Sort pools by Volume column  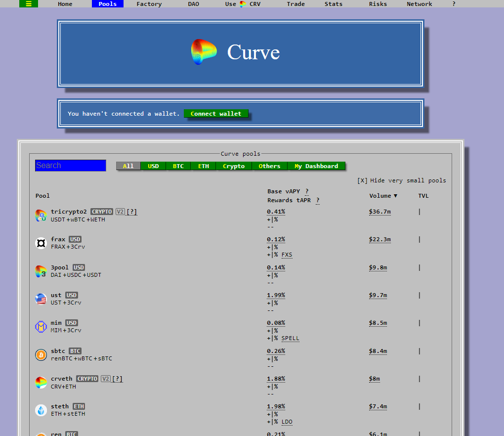point(383,196)
